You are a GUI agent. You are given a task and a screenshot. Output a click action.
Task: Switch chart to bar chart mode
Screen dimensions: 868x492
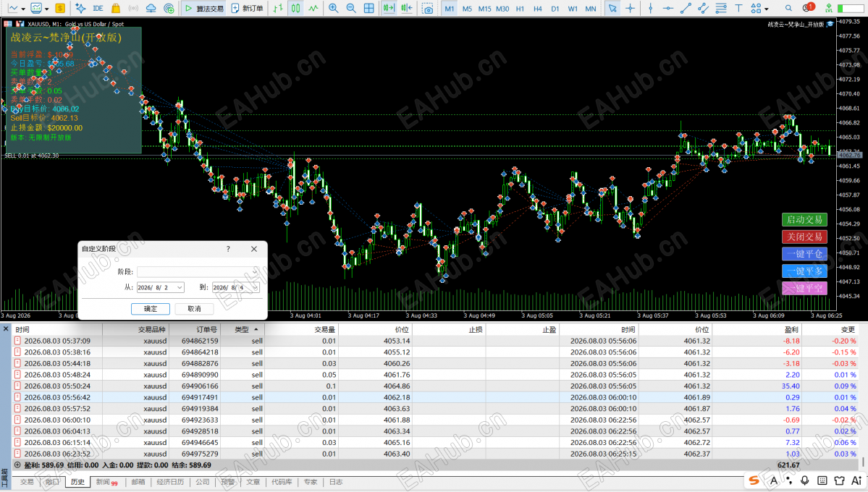pos(278,8)
